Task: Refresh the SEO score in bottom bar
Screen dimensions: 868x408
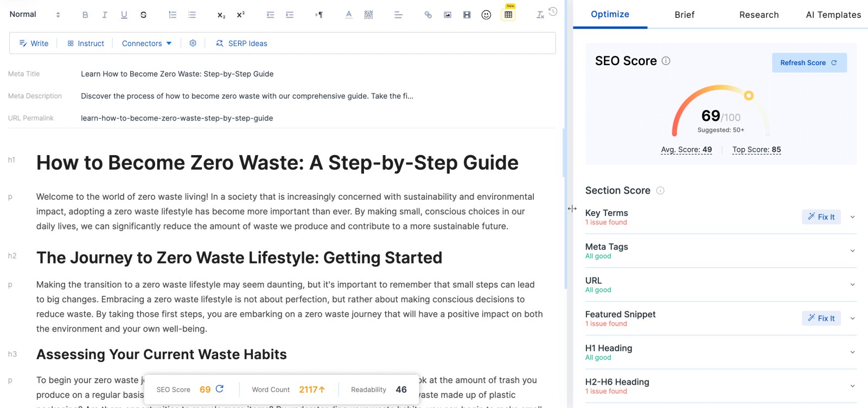Action: (x=220, y=389)
